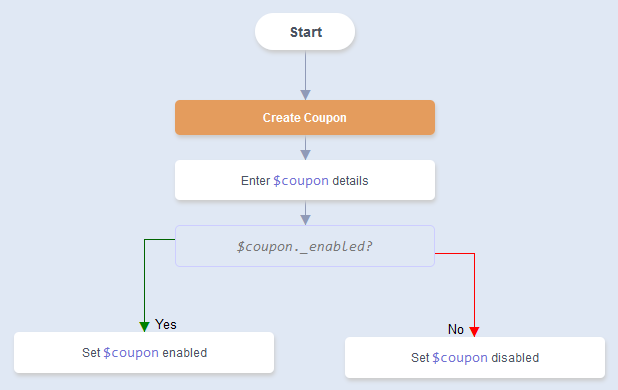The height and width of the screenshot is (390, 618).
Task: Select the Start node
Action: tap(305, 32)
